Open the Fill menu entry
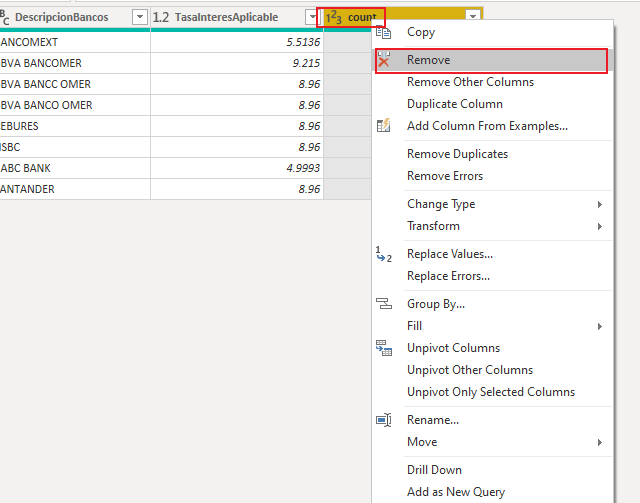 pos(492,326)
